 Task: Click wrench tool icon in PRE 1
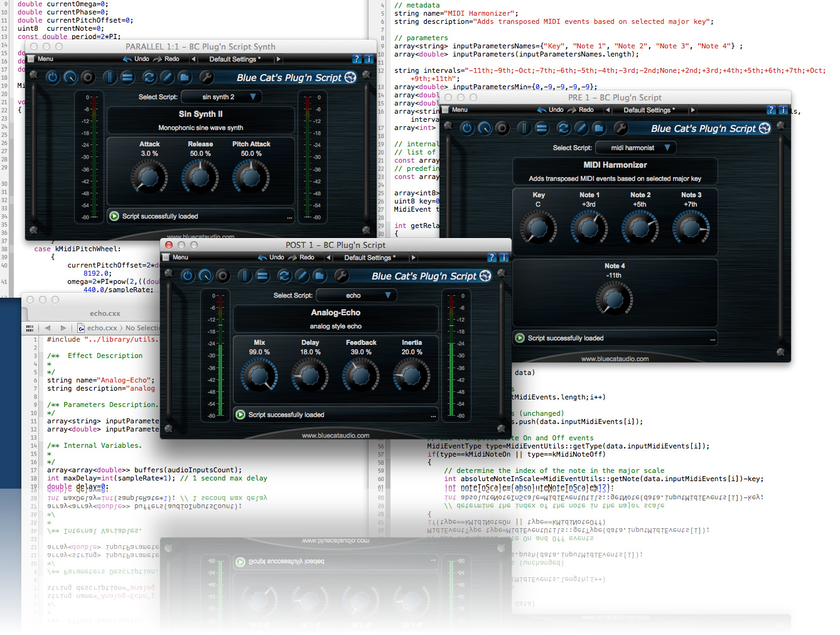[x=620, y=128]
